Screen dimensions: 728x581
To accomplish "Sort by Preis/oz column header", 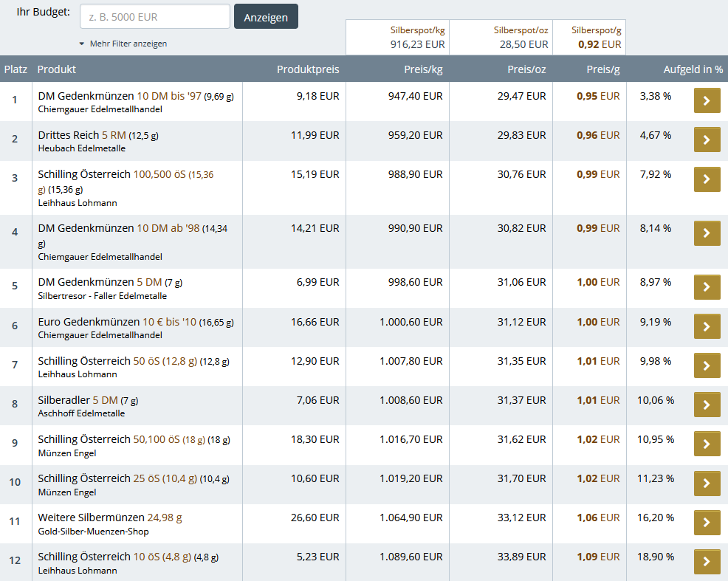I will pos(526,69).
